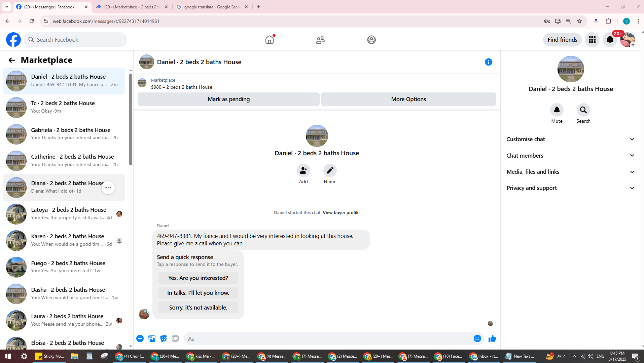The width and height of the screenshot is (644, 363).
Task: Open Friends icon in top navigation
Action: click(320, 40)
